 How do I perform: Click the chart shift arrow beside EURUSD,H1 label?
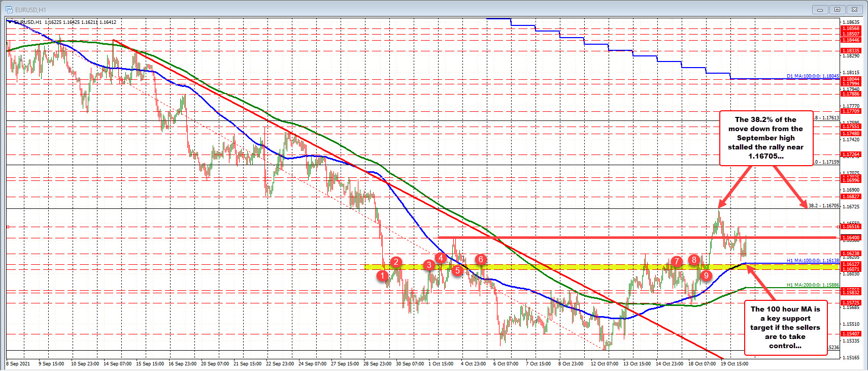(10, 21)
